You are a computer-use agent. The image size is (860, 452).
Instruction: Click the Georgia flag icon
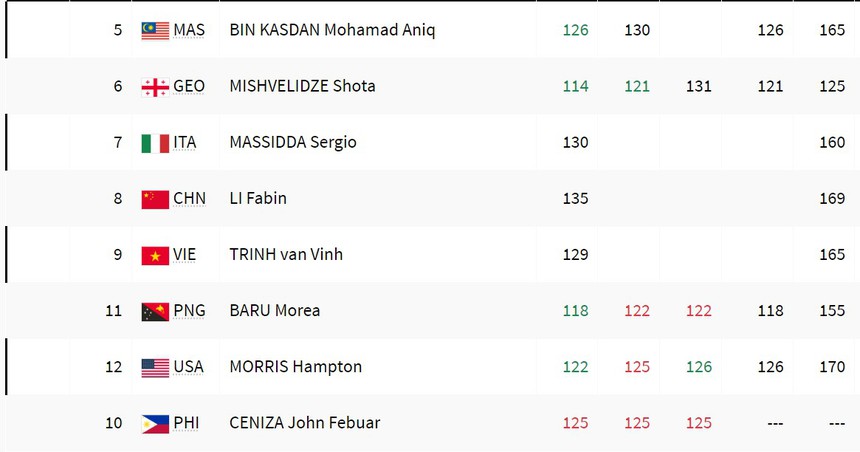155,87
